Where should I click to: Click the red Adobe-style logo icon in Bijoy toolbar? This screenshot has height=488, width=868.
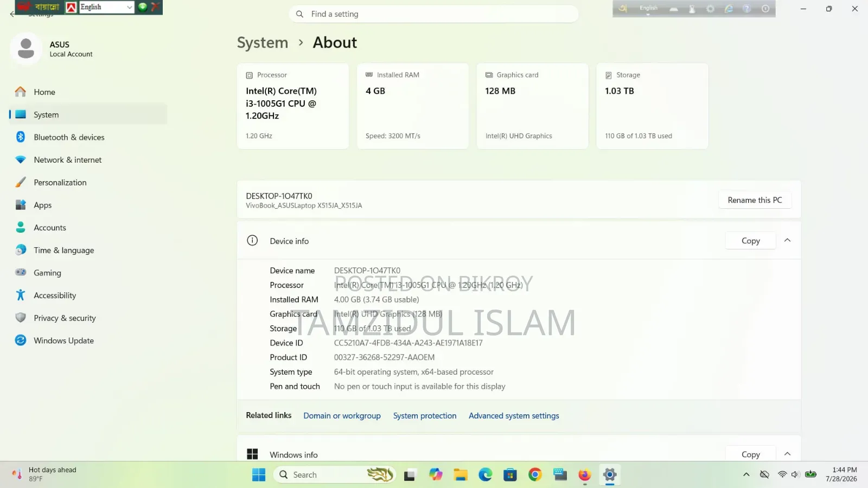tap(71, 7)
